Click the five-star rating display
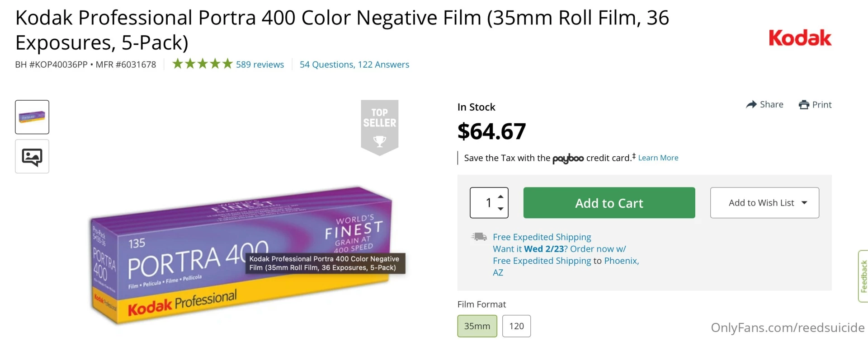The width and height of the screenshot is (868, 346). click(x=202, y=64)
